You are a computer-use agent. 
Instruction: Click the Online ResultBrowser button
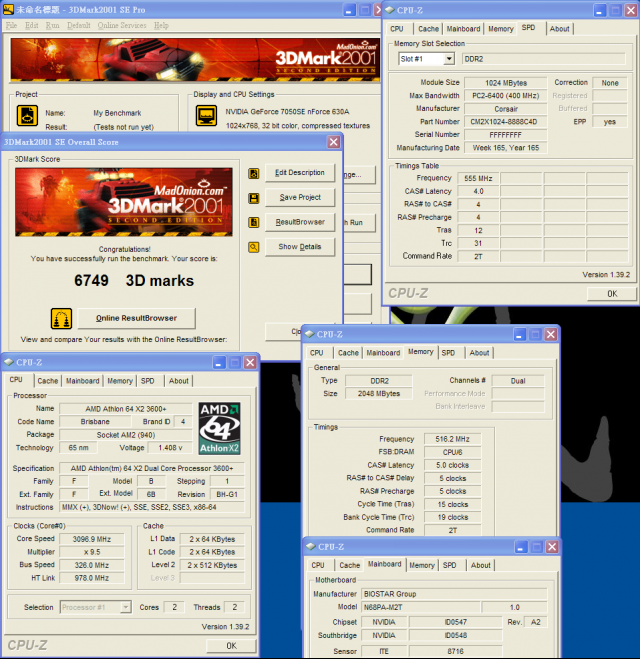pos(137,318)
